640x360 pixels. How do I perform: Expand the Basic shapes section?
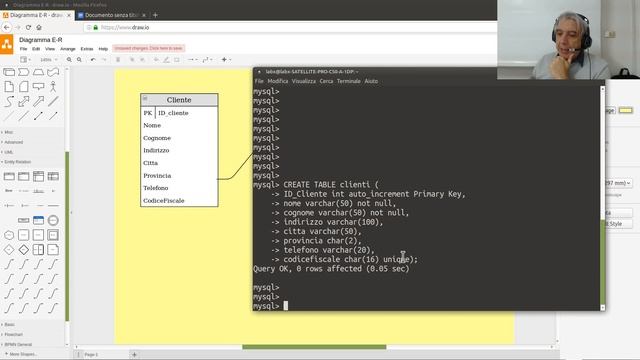(9, 324)
